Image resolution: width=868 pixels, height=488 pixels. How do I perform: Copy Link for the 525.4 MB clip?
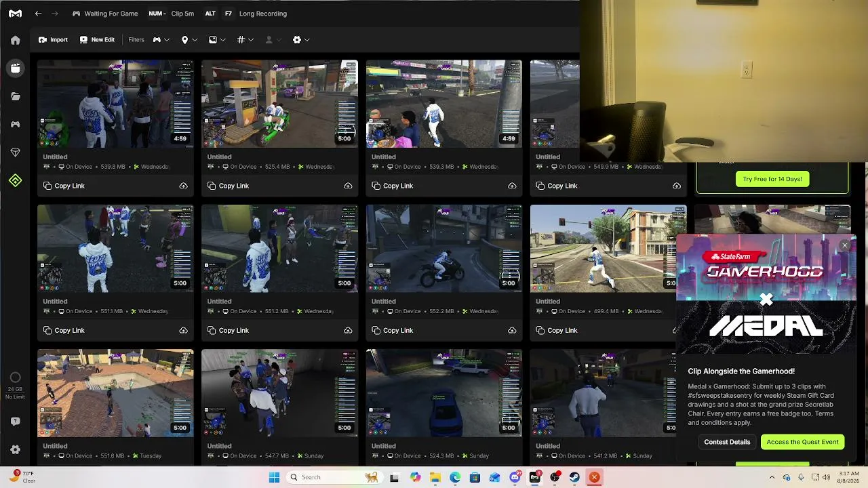coord(228,186)
